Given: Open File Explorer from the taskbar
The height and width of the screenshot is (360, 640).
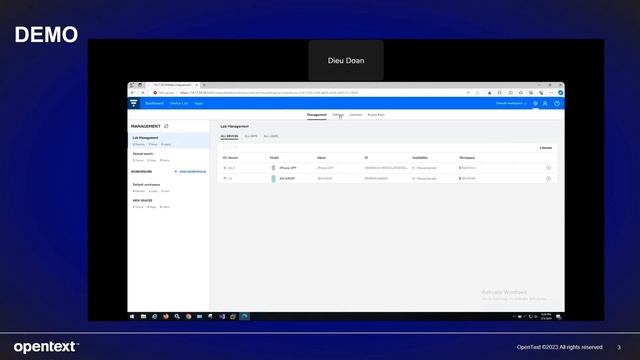Looking at the screenshot, I should tap(143, 316).
